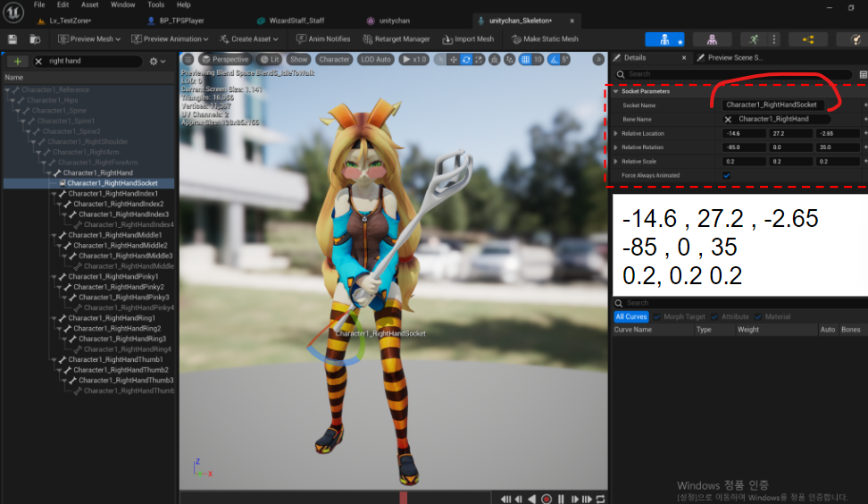Uncheck Force Always Animated checkbox
Viewport: 868px width, 504px height.
point(726,175)
